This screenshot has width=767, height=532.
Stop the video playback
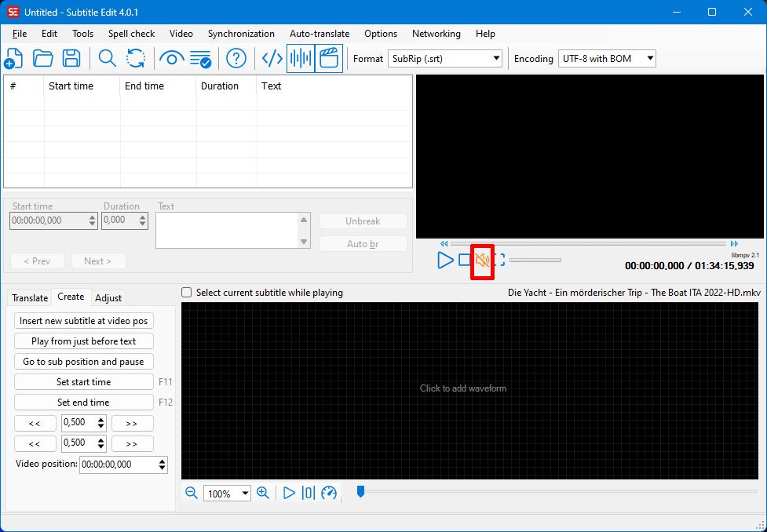[464, 261]
